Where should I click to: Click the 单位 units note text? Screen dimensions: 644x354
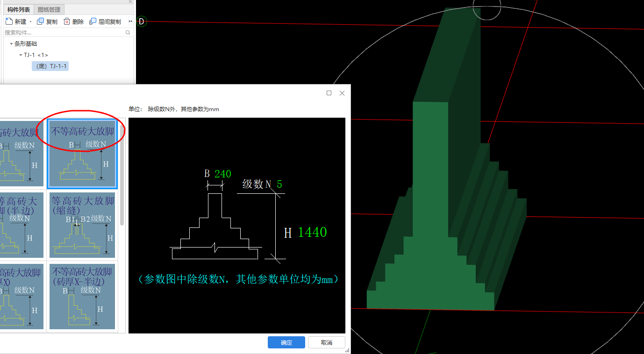pyautogui.click(x=174, y=109)
